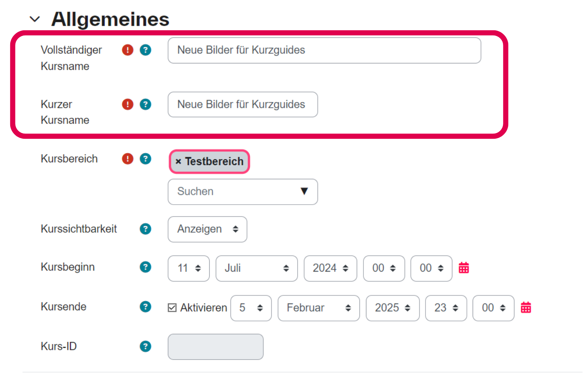Open the Kursbeginn calendar date picker
The image size is (588, 381).
pos(464,268)
